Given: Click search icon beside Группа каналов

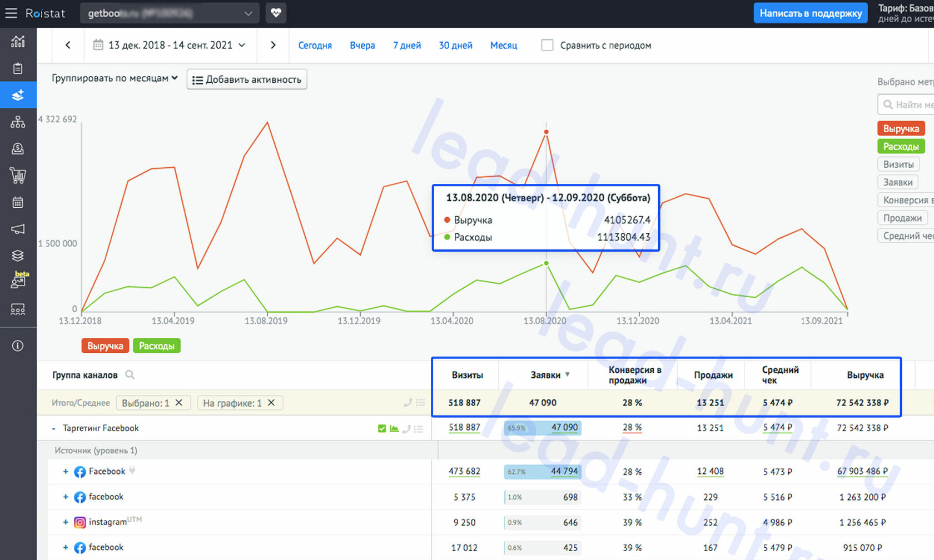Looking at the screenshot, I should coord(130,375).
